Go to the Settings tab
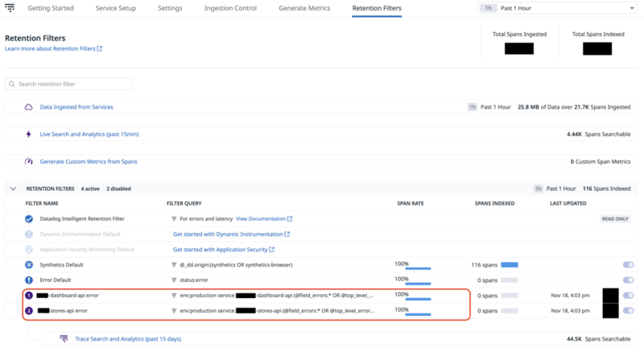 (170, 8)
